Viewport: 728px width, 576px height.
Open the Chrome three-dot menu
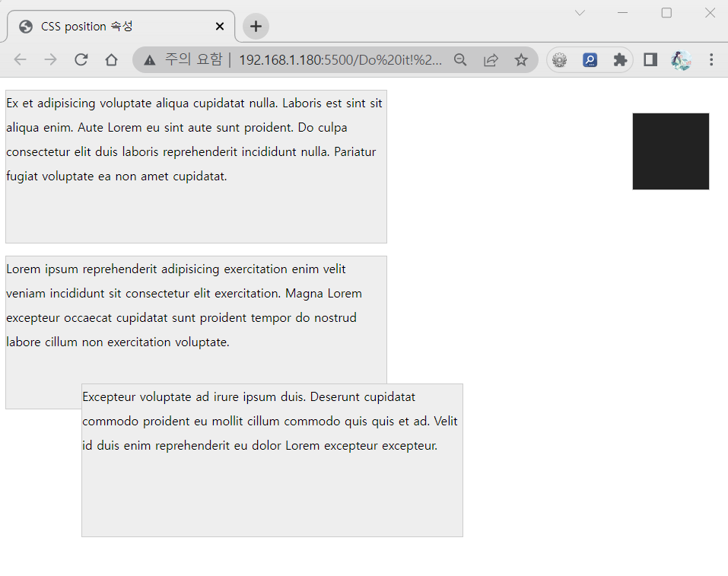click(x=711, y=59)
